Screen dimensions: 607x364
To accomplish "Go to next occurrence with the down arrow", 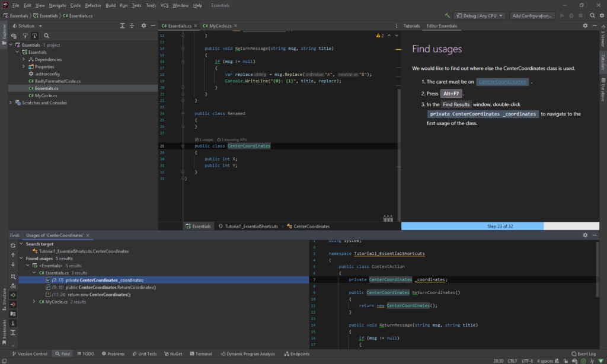I will click(13, 264).
